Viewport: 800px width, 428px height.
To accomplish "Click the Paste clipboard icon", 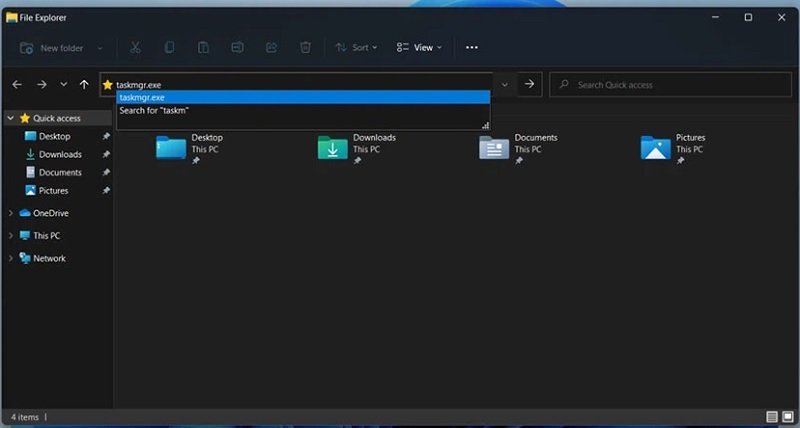I will 203,47.
